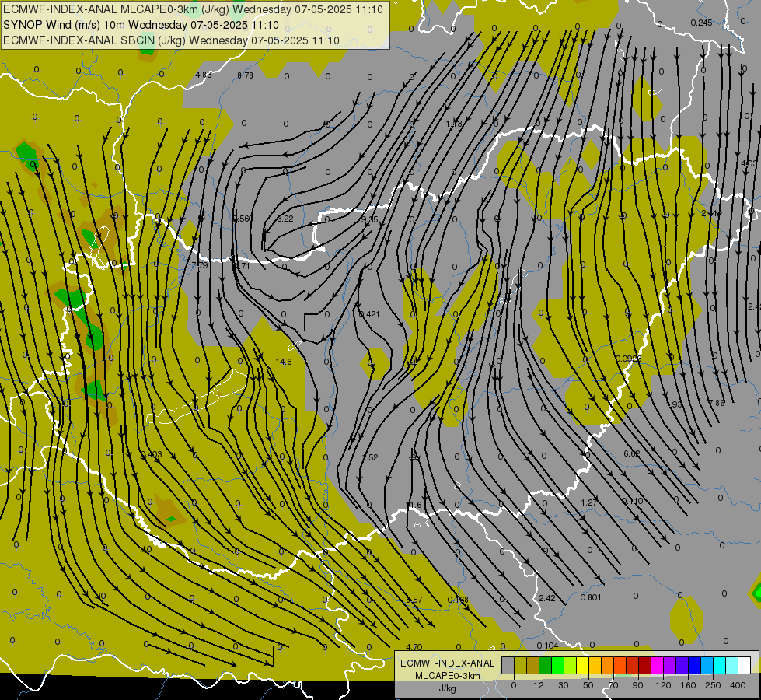Click the legend tick value '400'
761x700 pixels.
click(738, 685)
